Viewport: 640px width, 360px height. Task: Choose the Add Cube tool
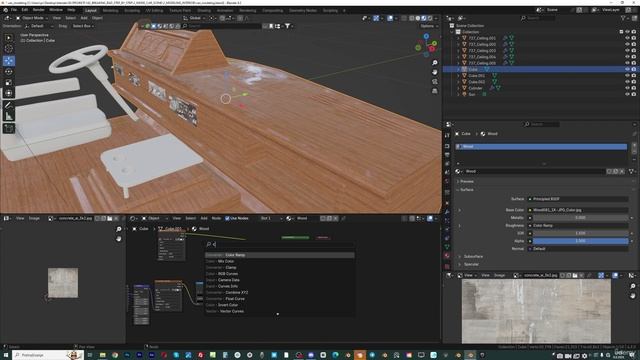(x=9, y=129)
